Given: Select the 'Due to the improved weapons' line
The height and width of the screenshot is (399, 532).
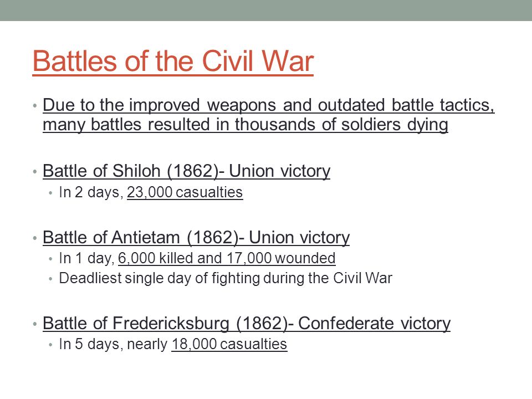Looking at the screenshot, I should [x=268, y=105].
